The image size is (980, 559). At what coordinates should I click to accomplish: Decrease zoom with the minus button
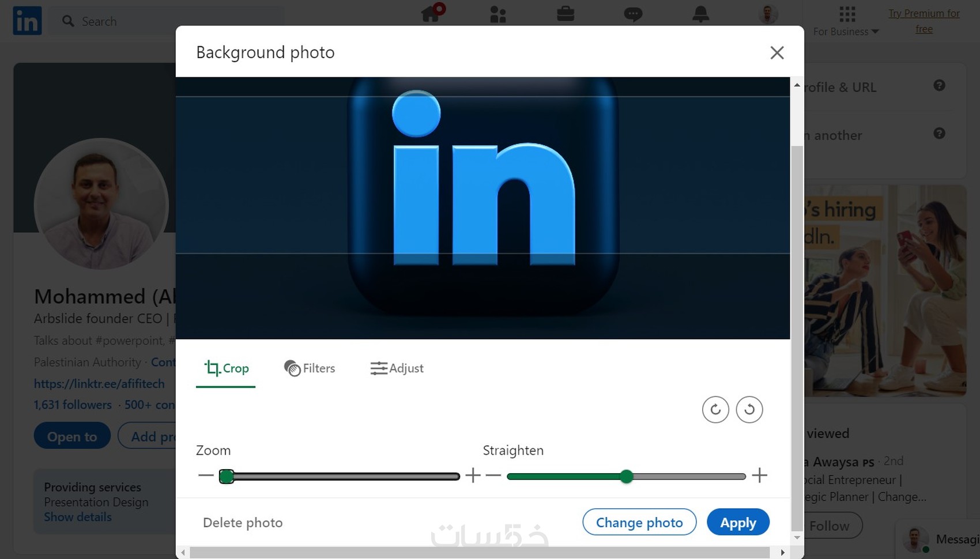coord(206,475)
